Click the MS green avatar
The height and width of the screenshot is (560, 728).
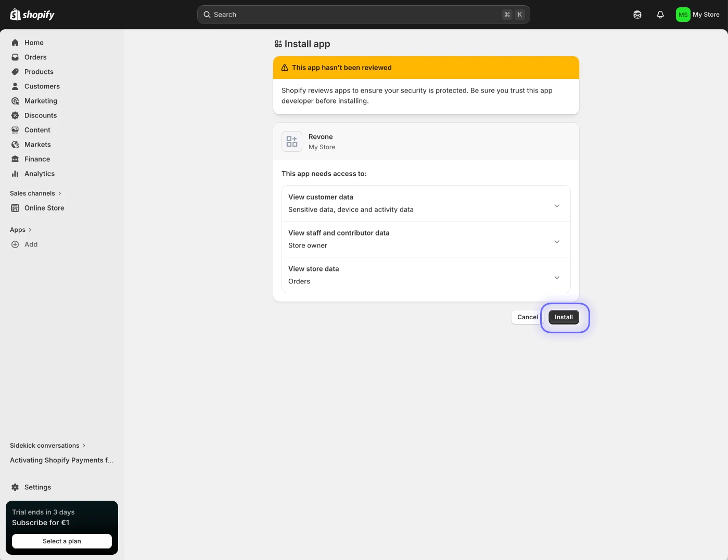coord(683,15)
